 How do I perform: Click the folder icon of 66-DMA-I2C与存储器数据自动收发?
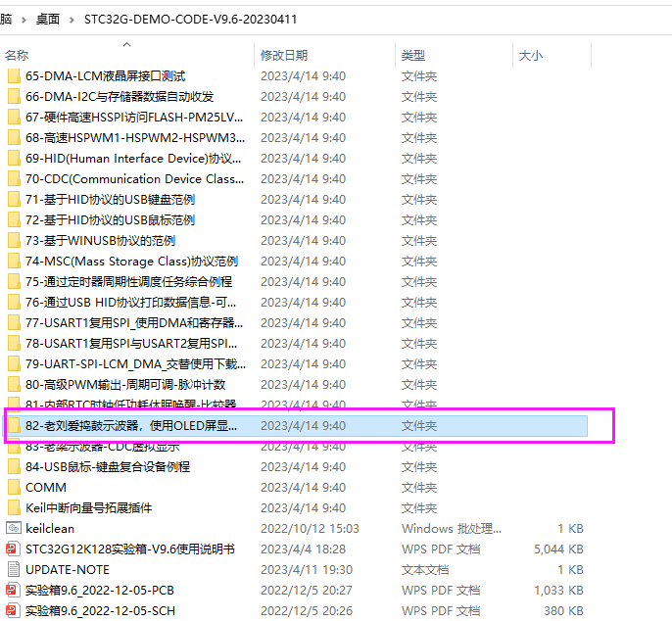point(14,97)
